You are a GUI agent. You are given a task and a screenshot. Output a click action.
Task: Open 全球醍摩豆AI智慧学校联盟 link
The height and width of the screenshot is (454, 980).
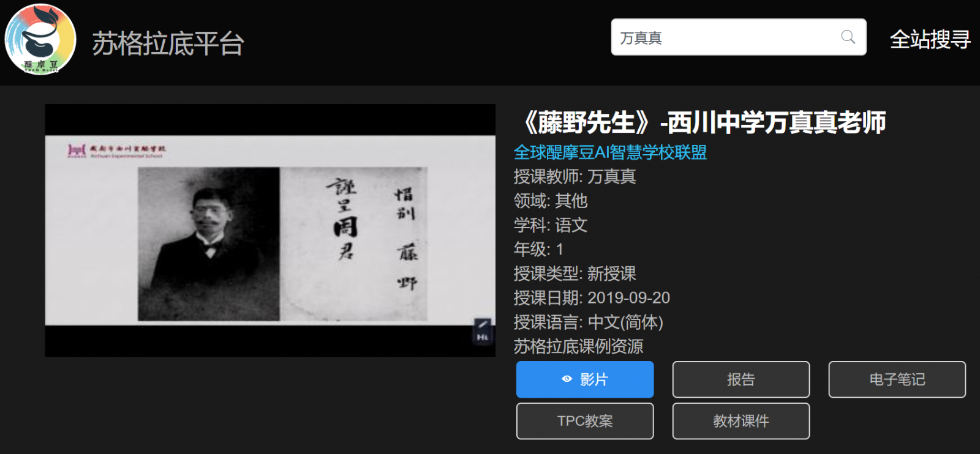coord(610,152)
